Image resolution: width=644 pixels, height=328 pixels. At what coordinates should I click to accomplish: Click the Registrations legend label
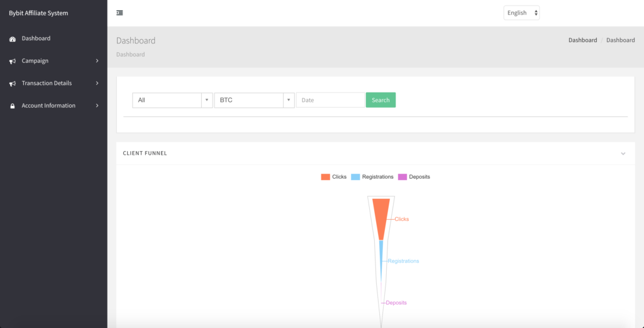pyautogui.click(x=378, y=177)
